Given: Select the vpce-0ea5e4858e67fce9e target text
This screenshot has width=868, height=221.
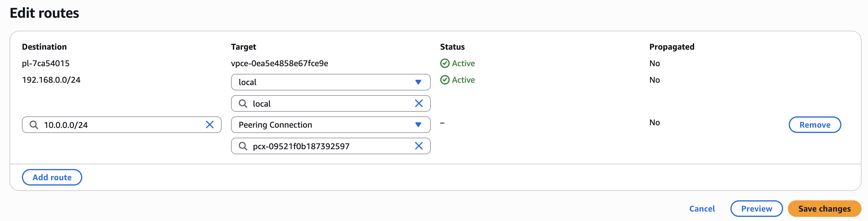Looking at the screenshot, I should pyautogui.click(x=279, y=63).
